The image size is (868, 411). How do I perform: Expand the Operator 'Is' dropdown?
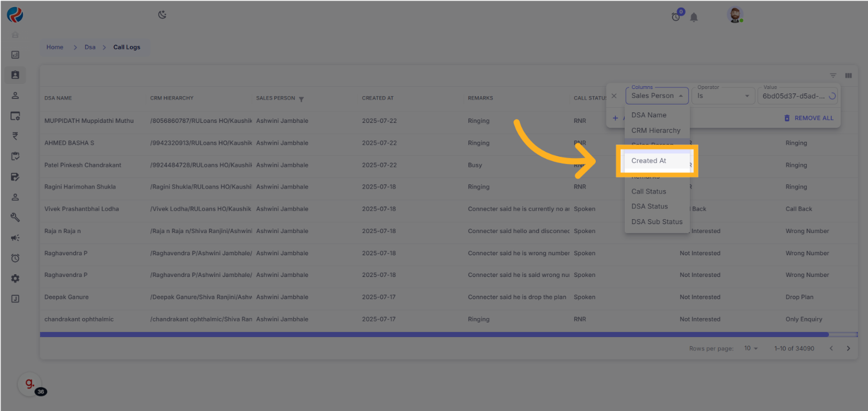[723, 96]
